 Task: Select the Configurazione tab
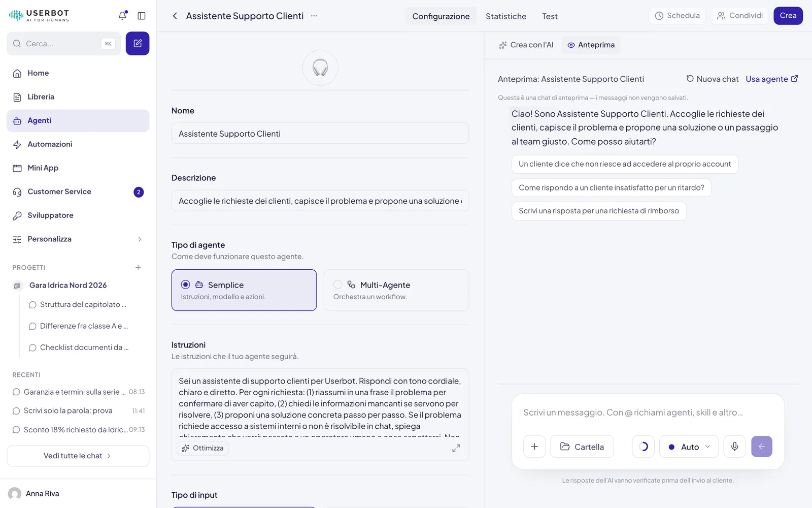[441, 16]
